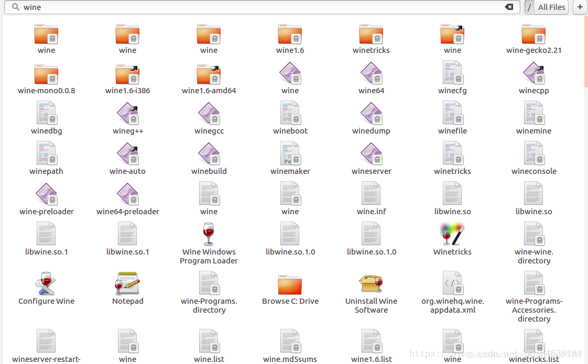This screenshot has height=364, width=588.
Task: Click the search field containing 'wine'
Action: (x=262, y=7)
